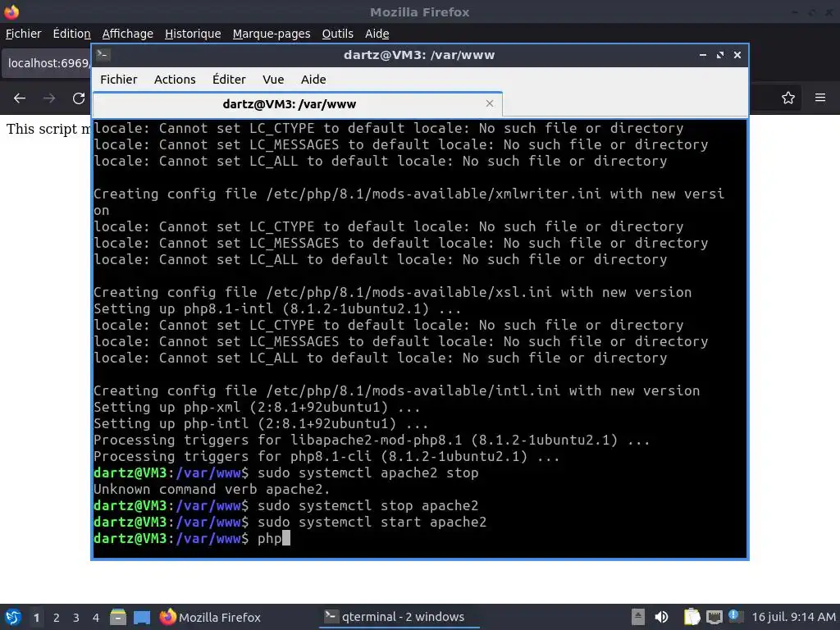
Task: Click 'This script' text in Firefox page
Action: pos(41,129)
